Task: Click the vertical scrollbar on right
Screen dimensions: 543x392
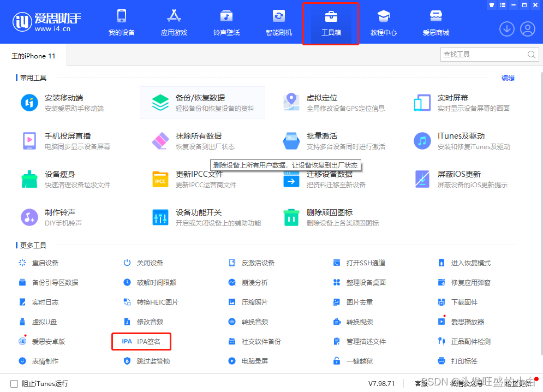Action: [x=541, y=214]
